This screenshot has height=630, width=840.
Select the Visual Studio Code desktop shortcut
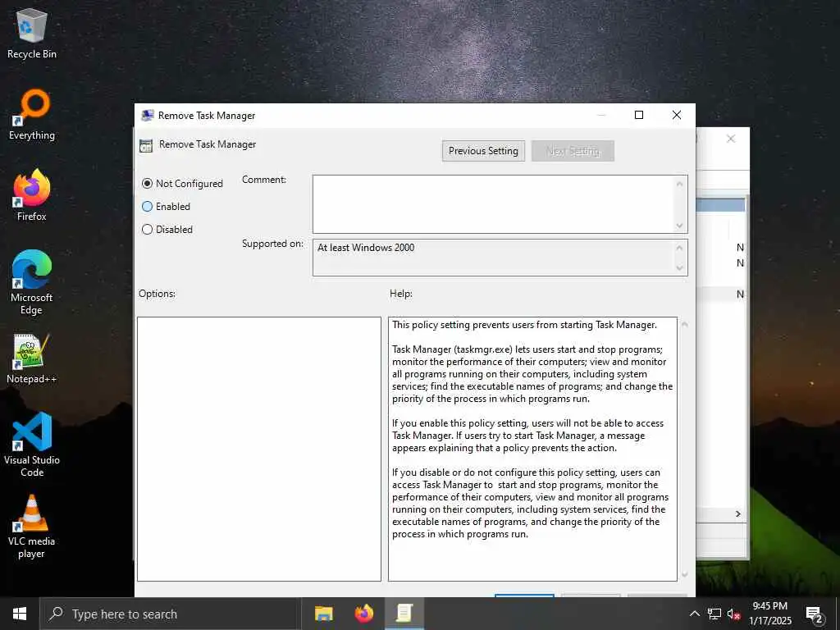32,445
